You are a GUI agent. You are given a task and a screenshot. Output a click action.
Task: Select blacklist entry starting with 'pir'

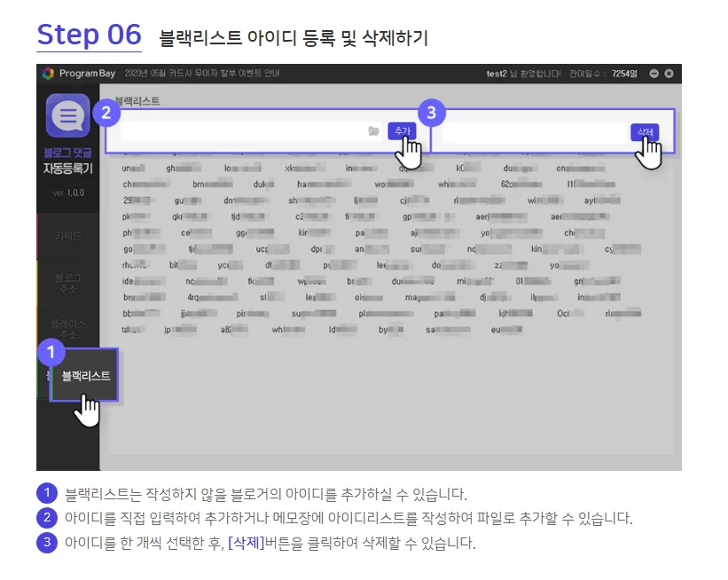tap(253, 314)
